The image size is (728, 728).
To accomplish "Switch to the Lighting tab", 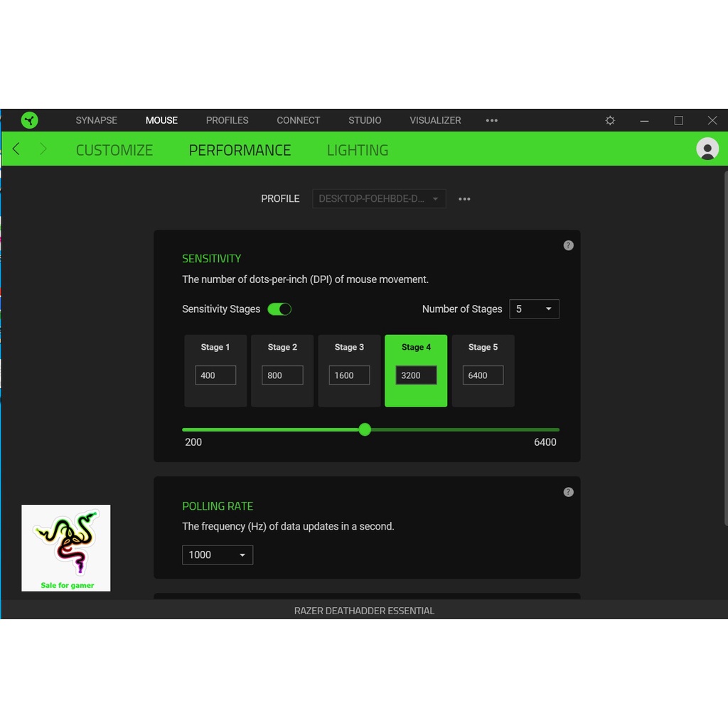I will [358, 150].
